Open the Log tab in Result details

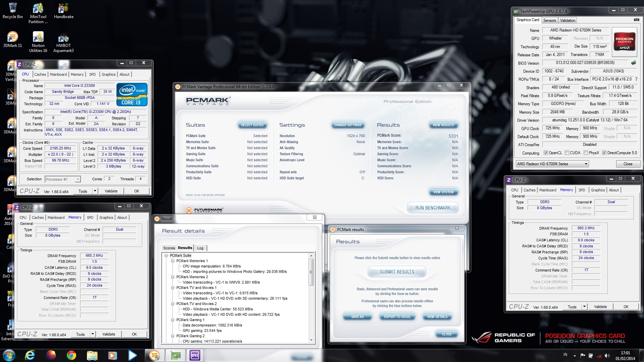click(200, 248)
